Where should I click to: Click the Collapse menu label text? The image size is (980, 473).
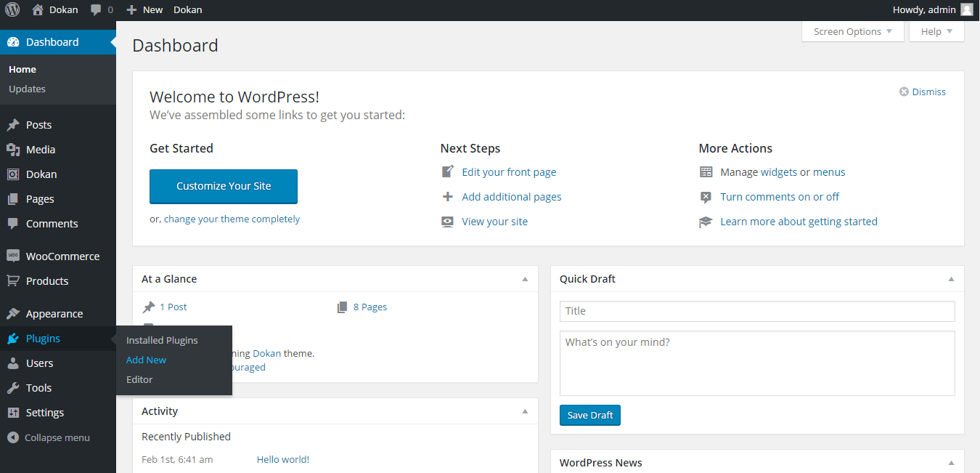click(57, 437)
